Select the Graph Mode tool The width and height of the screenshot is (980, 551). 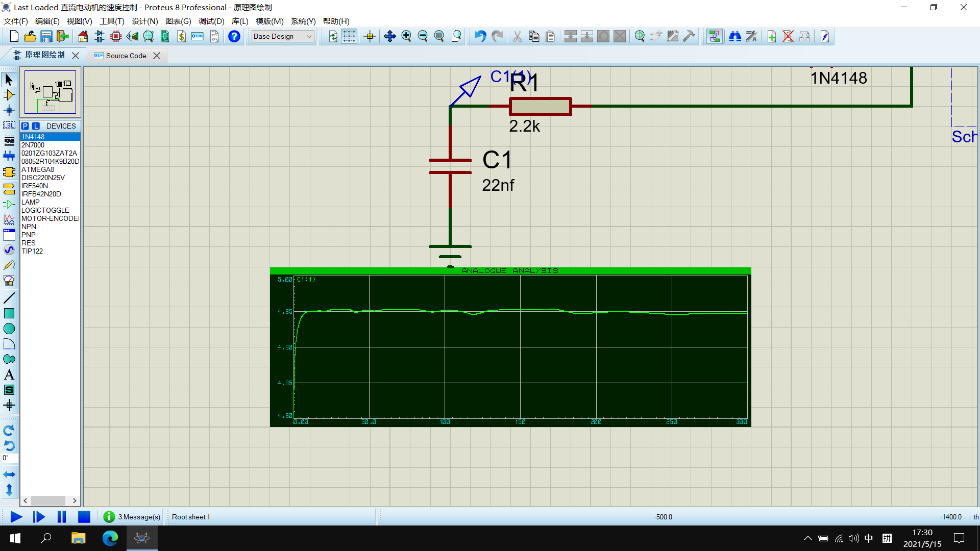pyautogui.click(x=9, y=219)
